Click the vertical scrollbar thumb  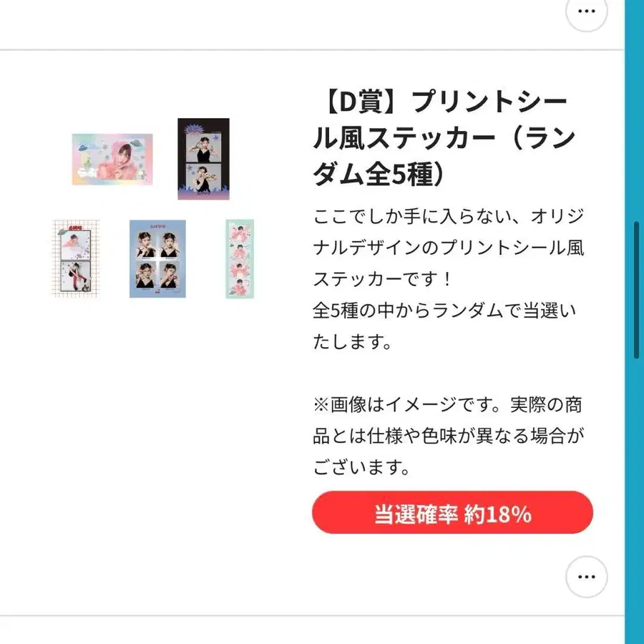pos(637,290)
